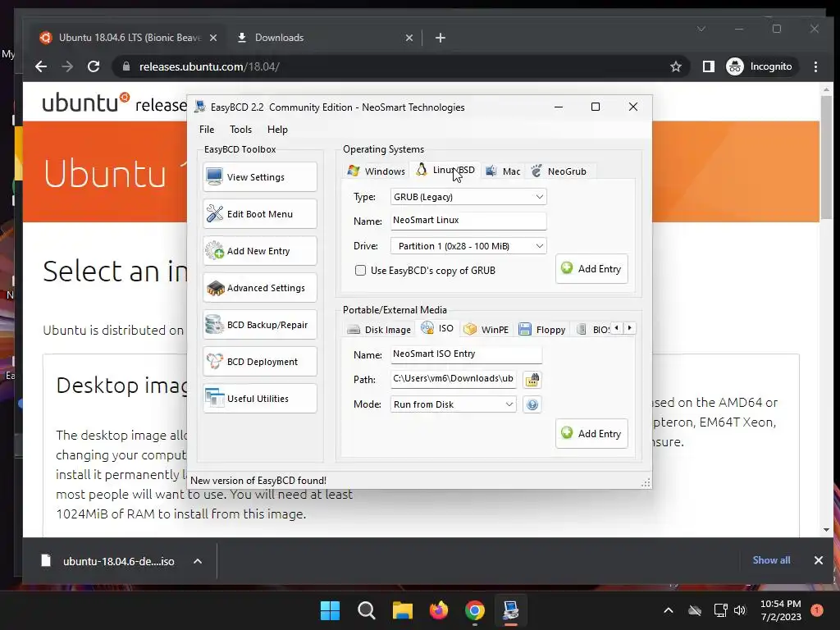Click the Incognito profile indicator
840x630 pixels.
coord(762,66)
